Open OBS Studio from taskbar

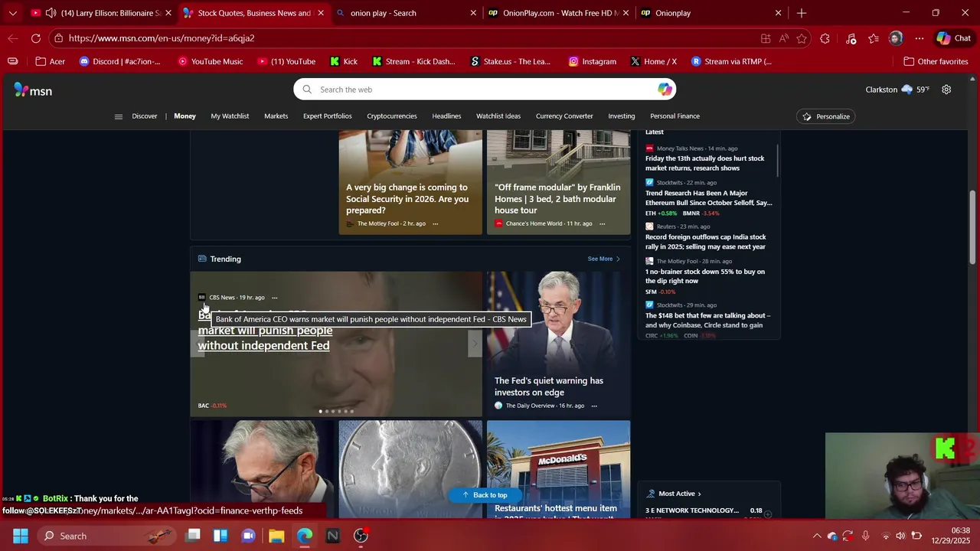point(361,536)
